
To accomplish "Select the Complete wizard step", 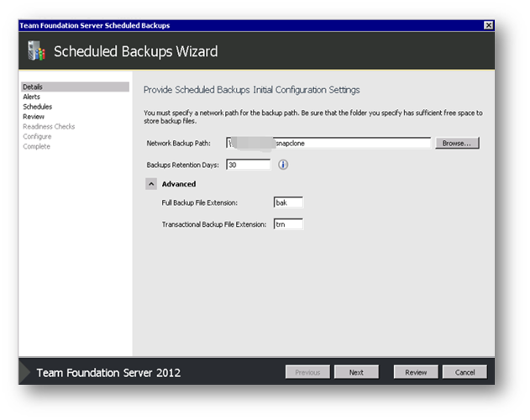I will click(x=36, y=146).
